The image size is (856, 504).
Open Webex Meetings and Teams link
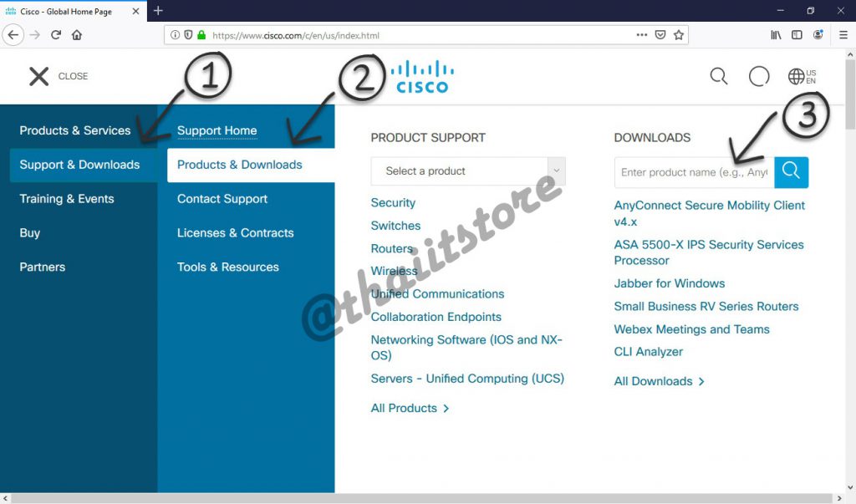pyautogui.click(x=691, y=329)
